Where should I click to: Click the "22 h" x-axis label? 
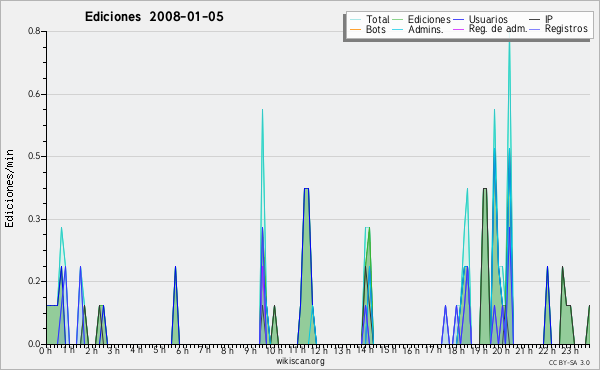tap(547, 351)
